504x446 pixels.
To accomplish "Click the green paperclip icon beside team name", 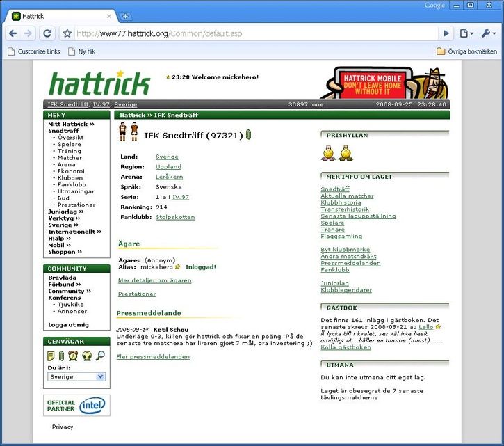I will 248,135.
